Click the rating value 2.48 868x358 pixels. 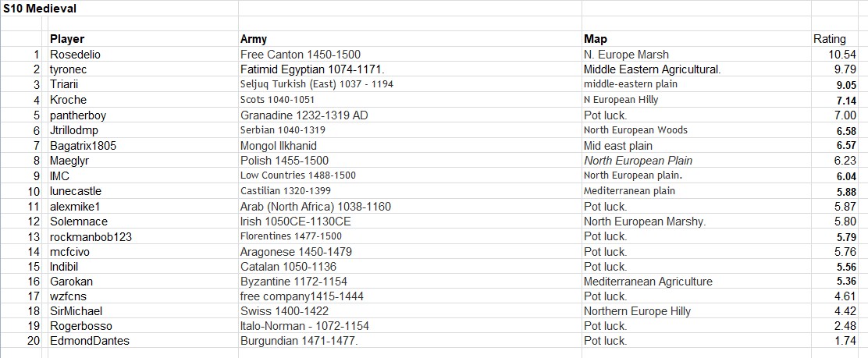[x=845, y=327]
